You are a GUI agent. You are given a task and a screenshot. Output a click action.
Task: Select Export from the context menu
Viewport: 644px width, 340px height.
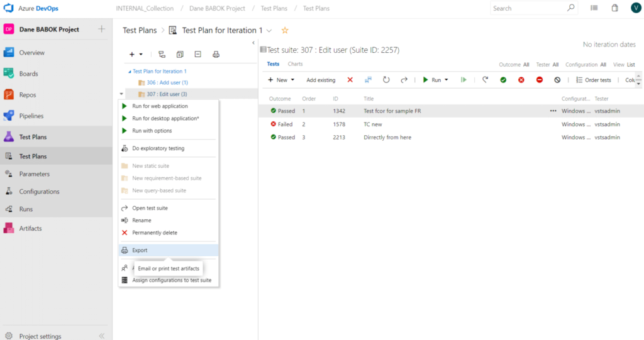(x=140, y=250)
